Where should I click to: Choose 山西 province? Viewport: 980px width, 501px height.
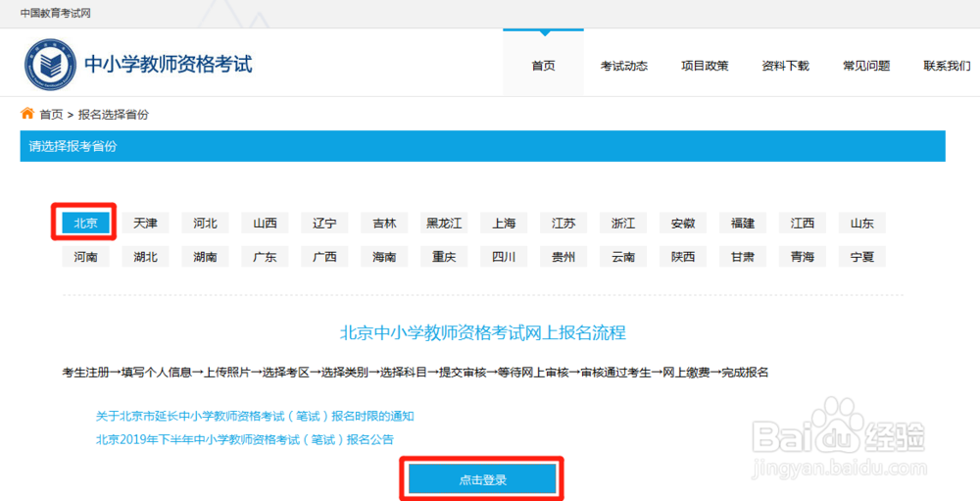pos(265,223)
